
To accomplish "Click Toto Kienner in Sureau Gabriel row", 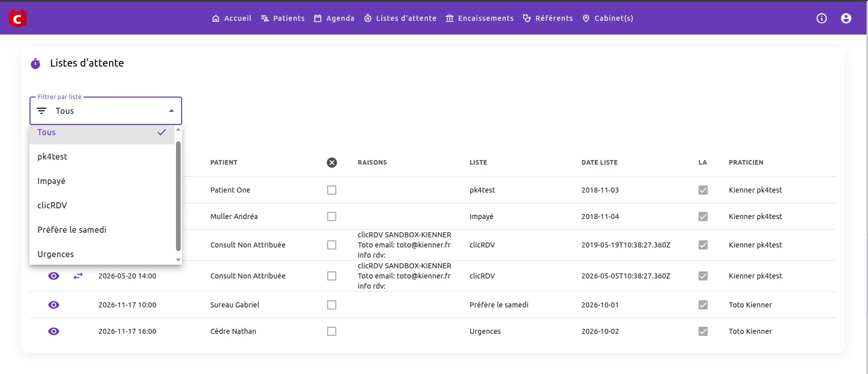I will pyautogui.click(x=750, y=305).
